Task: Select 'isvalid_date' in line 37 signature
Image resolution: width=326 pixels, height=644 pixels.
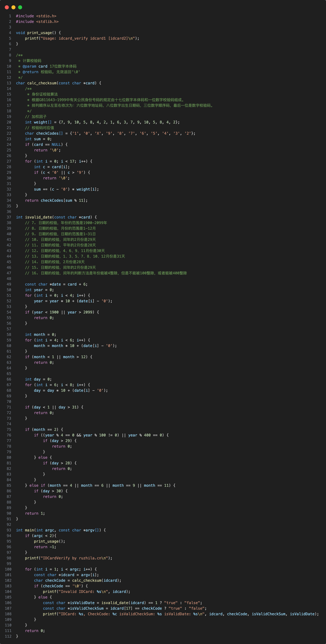Action: pyautogui.click(x=38, y=217)
